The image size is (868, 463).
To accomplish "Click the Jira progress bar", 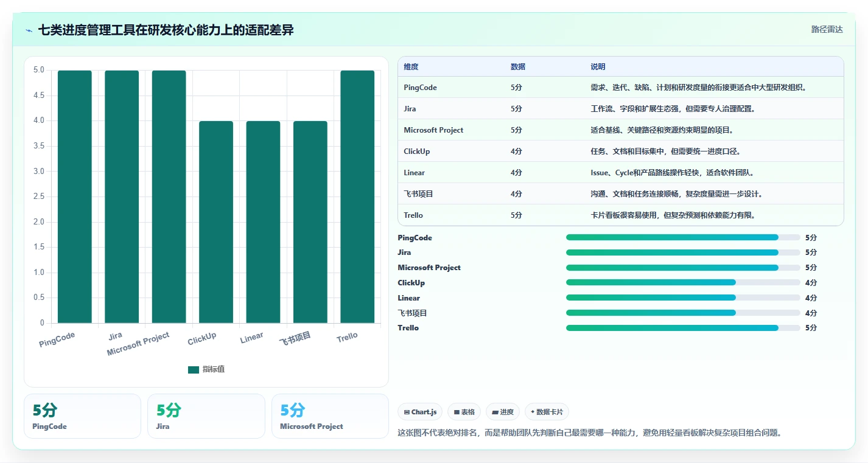I will (x=683, y=252).
